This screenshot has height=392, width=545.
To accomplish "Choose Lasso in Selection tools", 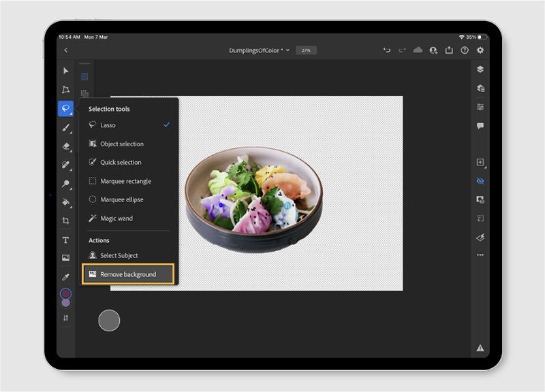I will (129, 125).
